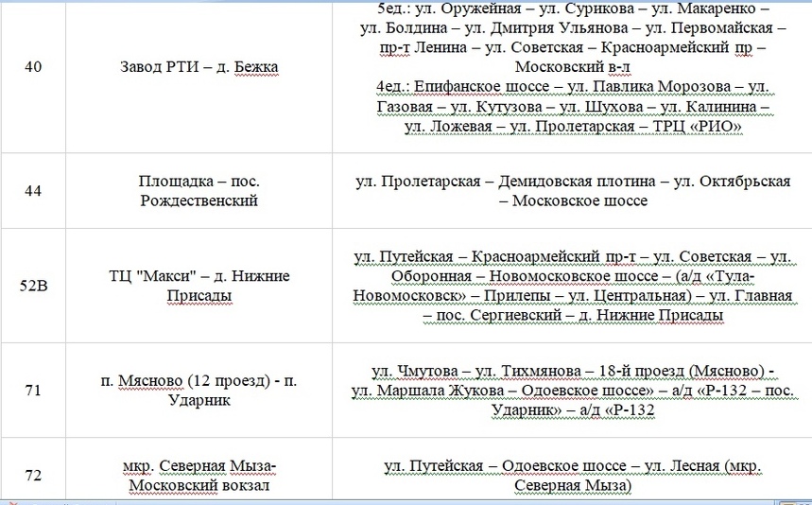812x505 pixels.
Task: Click the line '– пос. Сергиевский – д. Нижние Присады'
Action: pyautogui.click(x=573, y=314)
